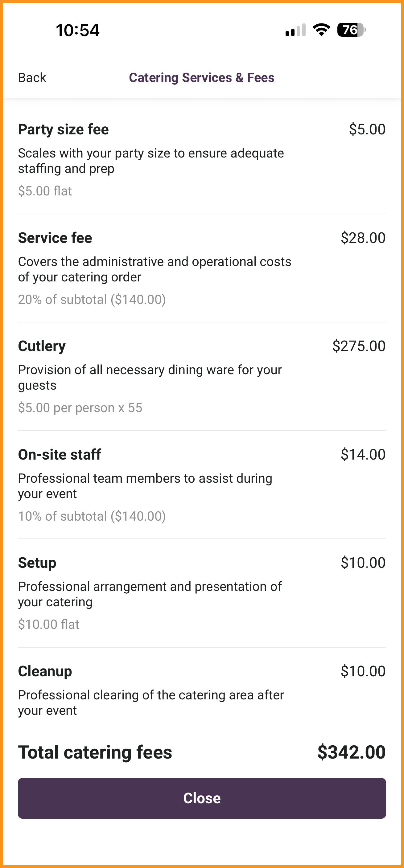Tap the Cleanup fee heading
The image size is (404, 868).
tap(45, 671)
